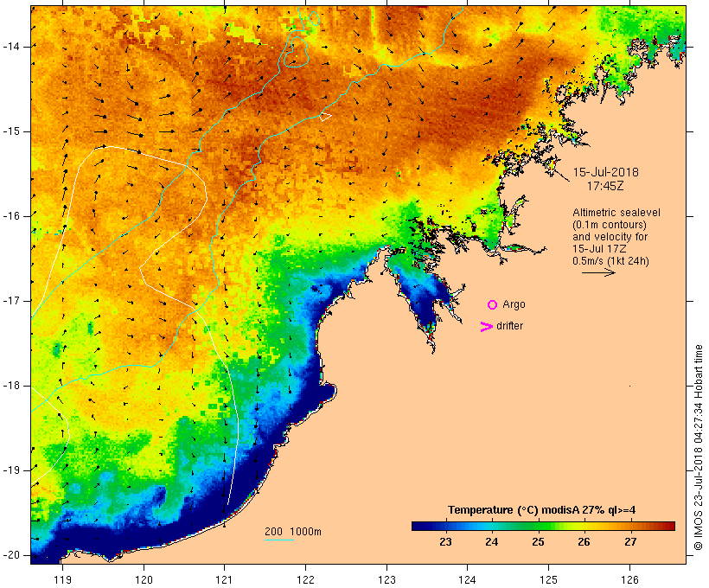
Task: Click the 'Temperature (°C) modisA 27% ql>=4' title
Action: click(541, 510)
